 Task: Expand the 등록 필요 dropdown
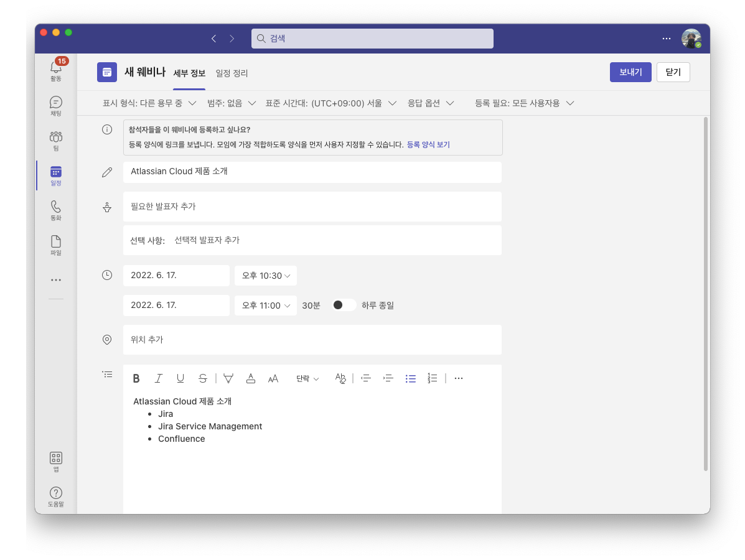point(525,103)
